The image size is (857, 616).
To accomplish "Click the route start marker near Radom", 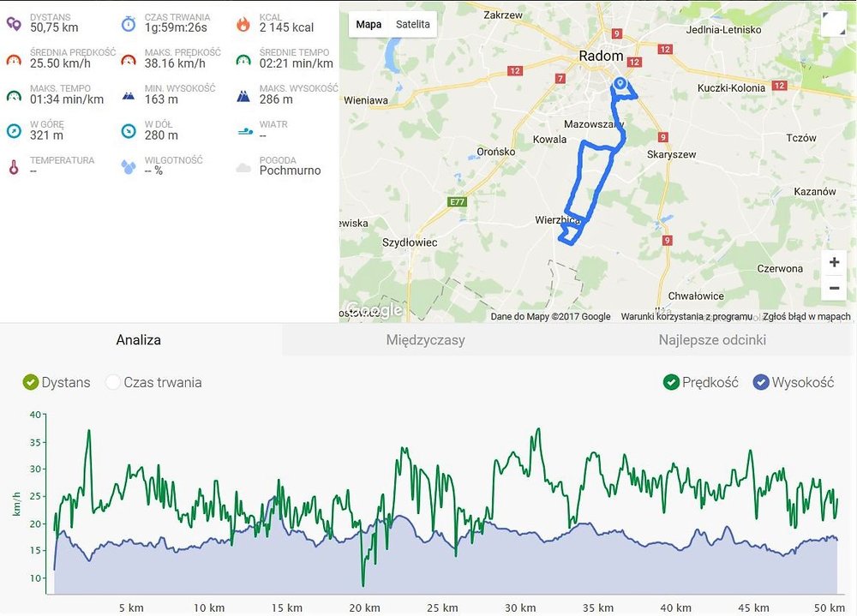I will [x=620, y=83].
